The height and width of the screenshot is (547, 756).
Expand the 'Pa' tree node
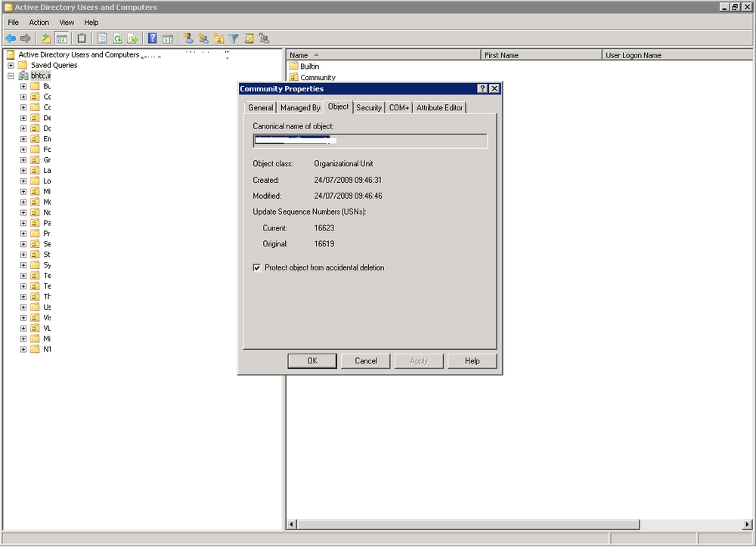(x=23, y=223)
